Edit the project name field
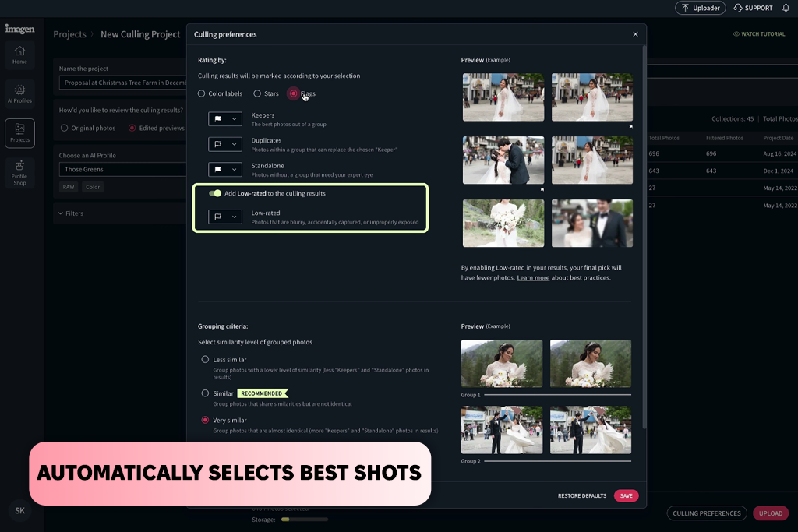798x532 pixels. [122, 83]
